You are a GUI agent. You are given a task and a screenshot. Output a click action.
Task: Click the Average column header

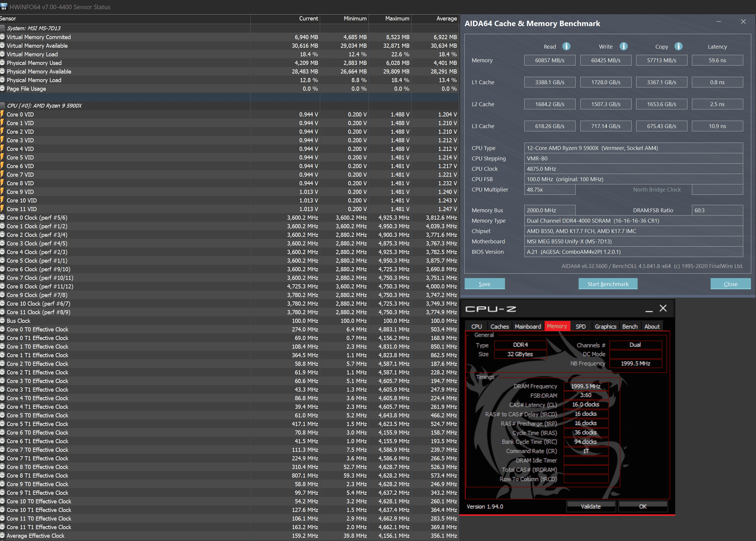tap(435, 19)
